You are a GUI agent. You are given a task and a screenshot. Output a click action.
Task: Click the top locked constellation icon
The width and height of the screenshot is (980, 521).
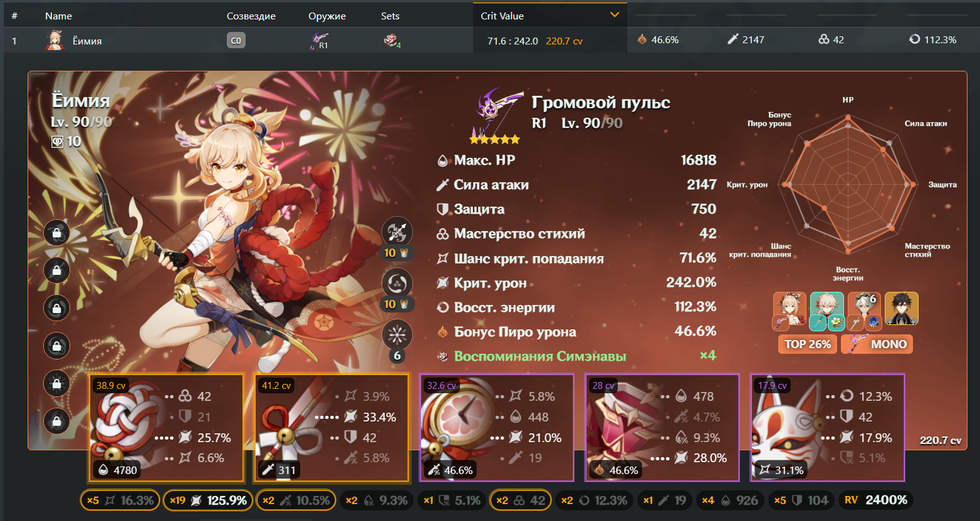pos(56,233)
